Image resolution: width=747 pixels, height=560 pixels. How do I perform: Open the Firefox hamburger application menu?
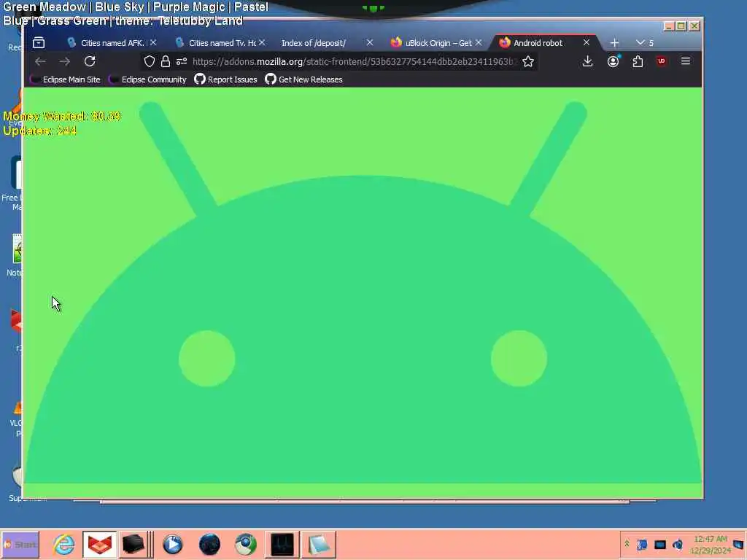pos(686,61)
